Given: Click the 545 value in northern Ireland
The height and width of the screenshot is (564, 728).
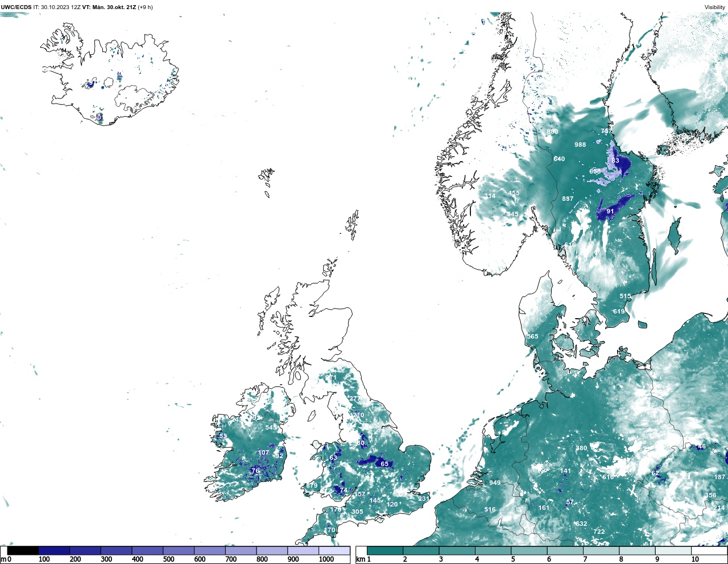Looking at the screenshot, I should coord(271,427).
